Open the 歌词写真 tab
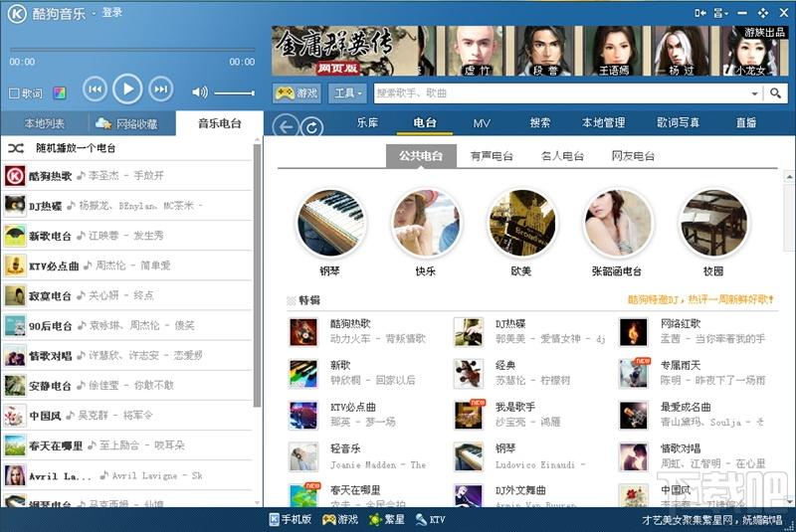This screenshot has height=532, width=796. tap(679, 122)
